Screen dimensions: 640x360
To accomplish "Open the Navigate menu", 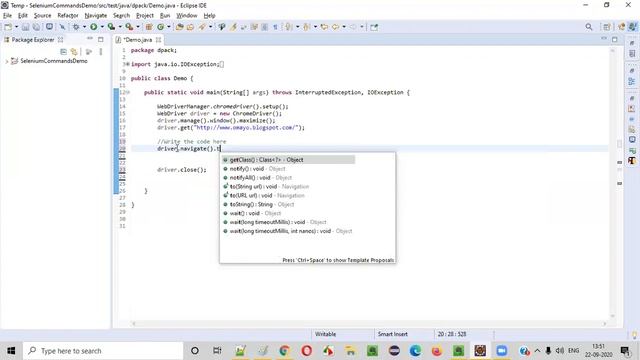I will (96, 16).
